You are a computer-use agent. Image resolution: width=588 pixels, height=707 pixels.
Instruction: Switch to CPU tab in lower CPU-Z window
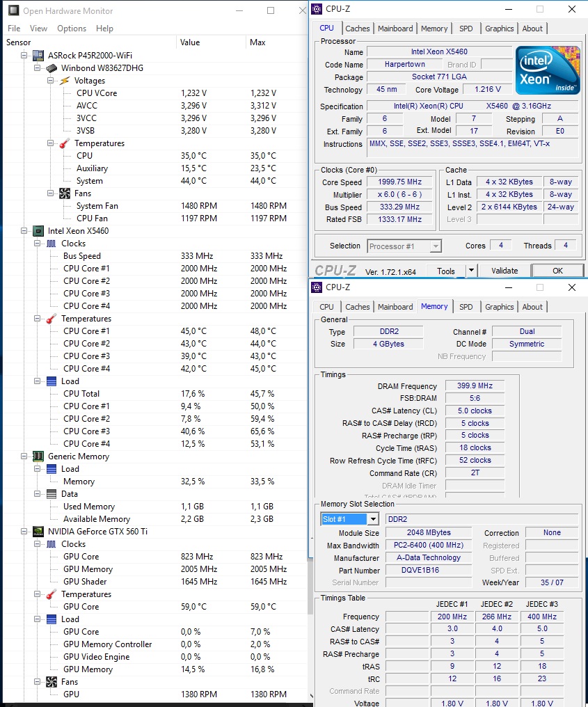(326, 307)
